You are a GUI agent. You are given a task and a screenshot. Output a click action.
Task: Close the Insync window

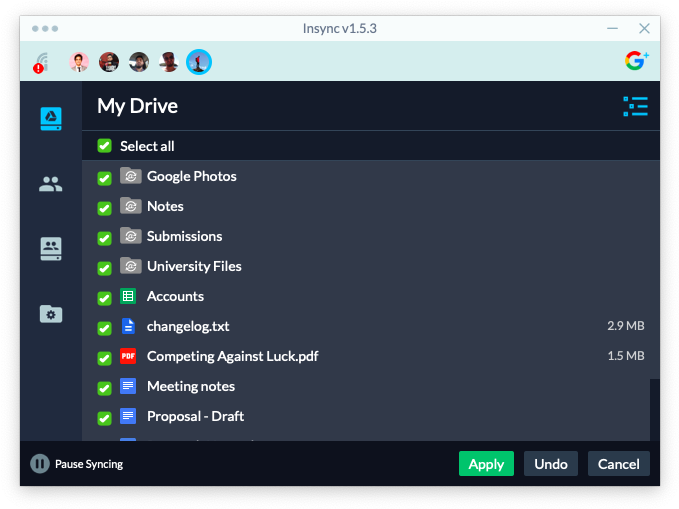(x=644, y=29)
